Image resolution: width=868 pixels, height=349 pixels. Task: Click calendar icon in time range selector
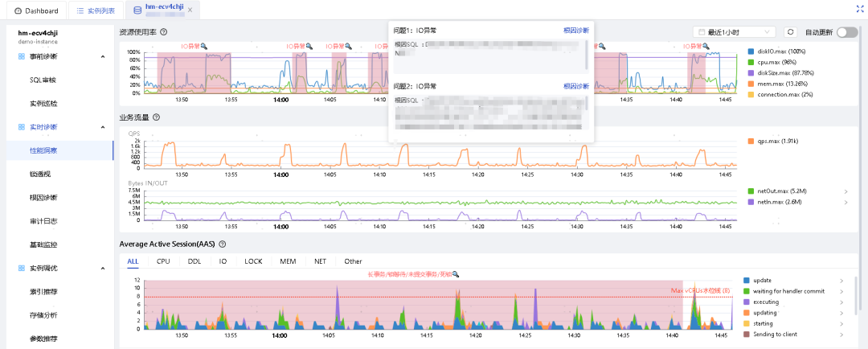[x=702, y=32]
